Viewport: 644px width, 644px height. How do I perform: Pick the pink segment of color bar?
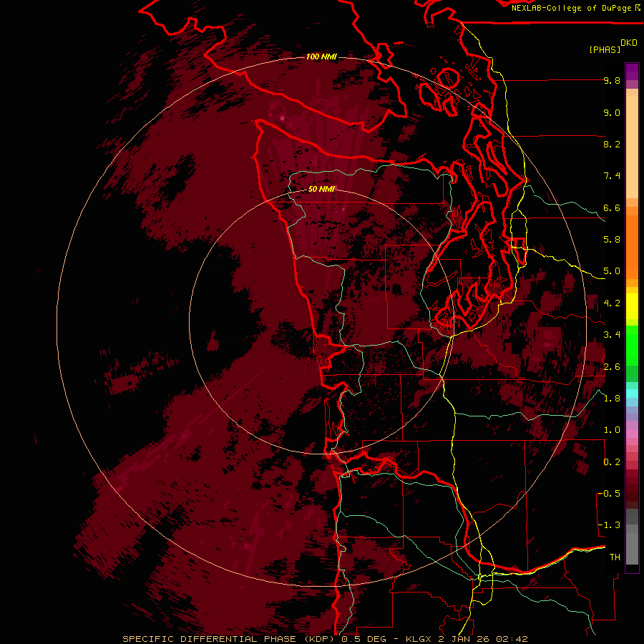point(632,434)
